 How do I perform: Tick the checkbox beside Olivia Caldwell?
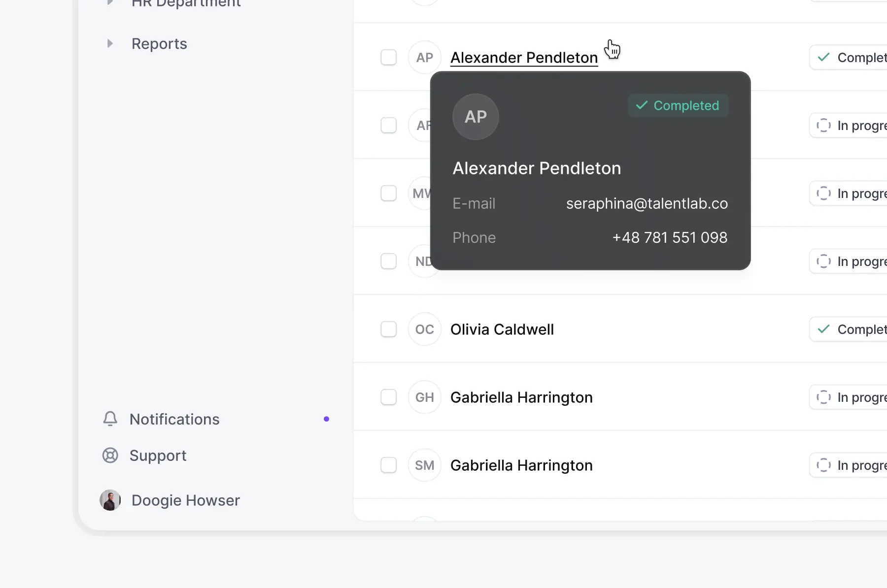(x=389, y=329)
